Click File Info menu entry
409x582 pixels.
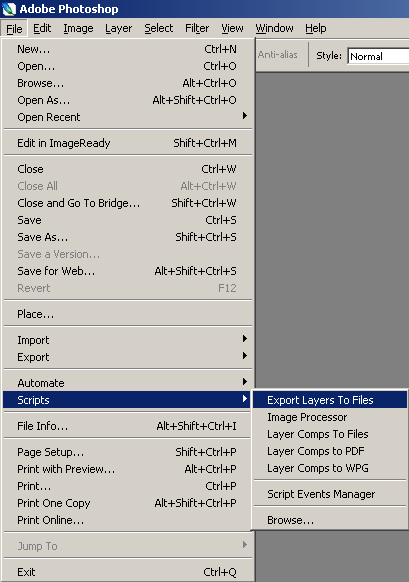click(x=127, y=426)
